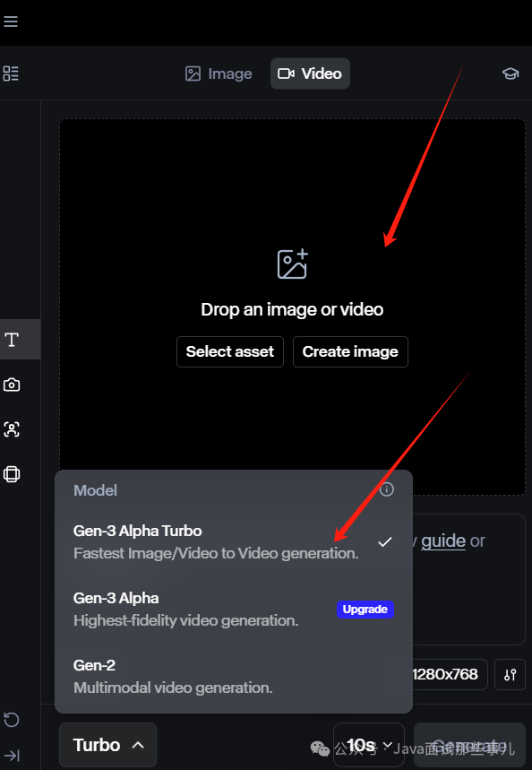This screenshot has height=770, width=532.
Task: Open the guide link
Action: point(443,541)
